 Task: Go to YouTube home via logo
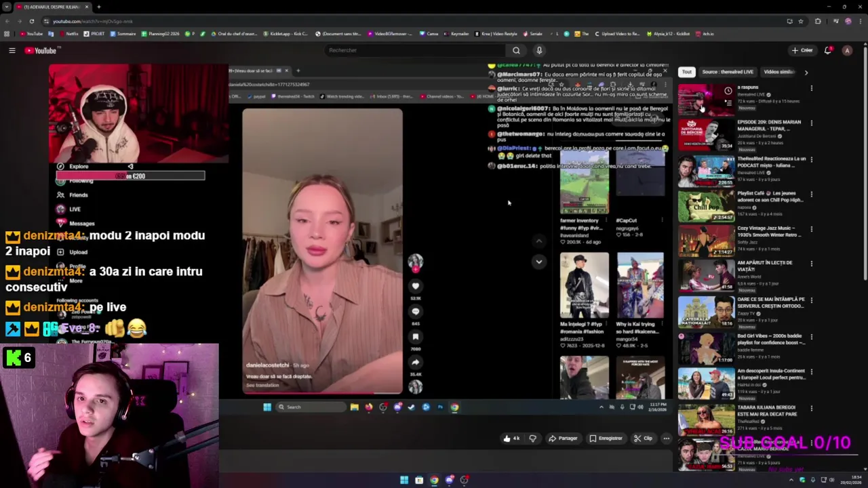click(41, 50)
